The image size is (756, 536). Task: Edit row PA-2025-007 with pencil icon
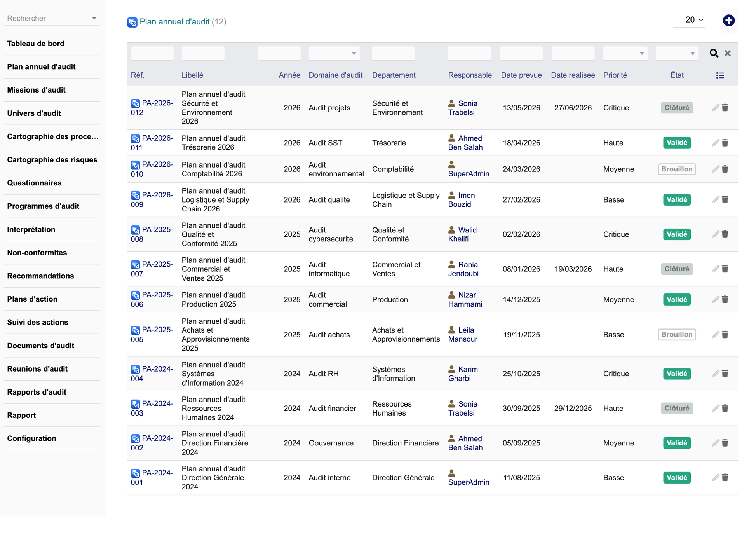click(715, 269)
